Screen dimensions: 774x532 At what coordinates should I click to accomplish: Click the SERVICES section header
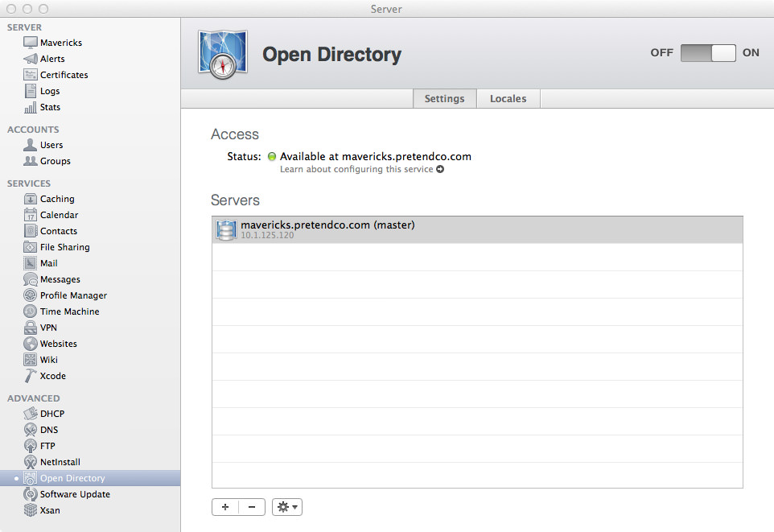29,184
